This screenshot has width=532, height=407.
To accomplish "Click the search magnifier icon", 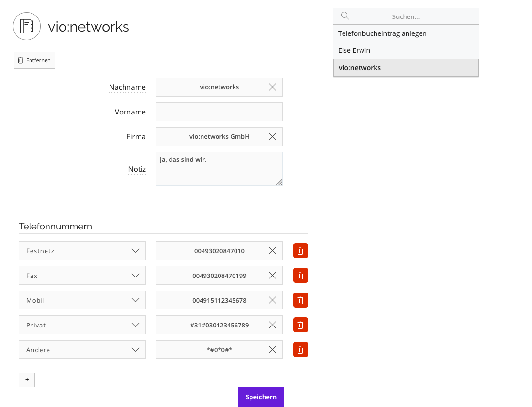I will 344,16.
